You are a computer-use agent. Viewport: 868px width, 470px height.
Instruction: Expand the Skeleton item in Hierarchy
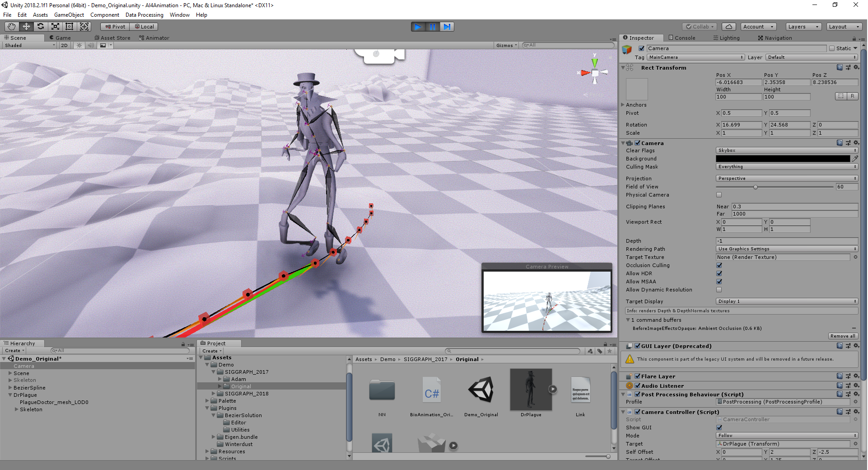[11, 380]
